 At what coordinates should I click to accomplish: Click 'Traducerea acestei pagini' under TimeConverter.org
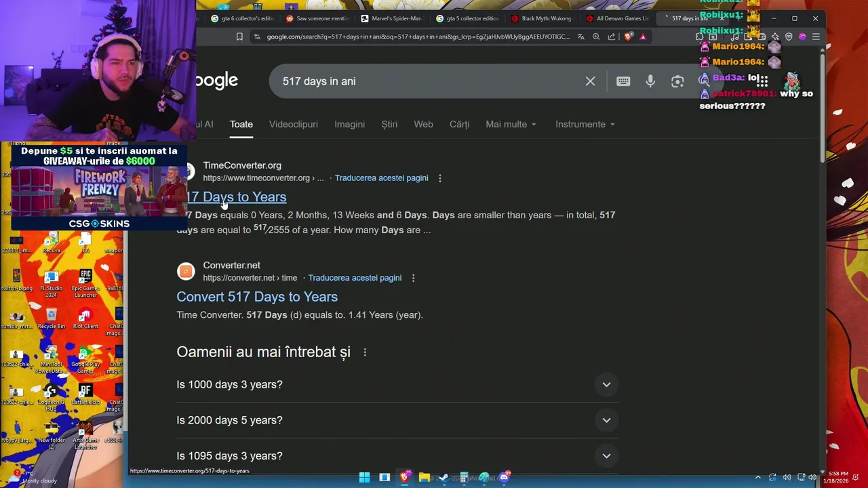coord(381,178)
